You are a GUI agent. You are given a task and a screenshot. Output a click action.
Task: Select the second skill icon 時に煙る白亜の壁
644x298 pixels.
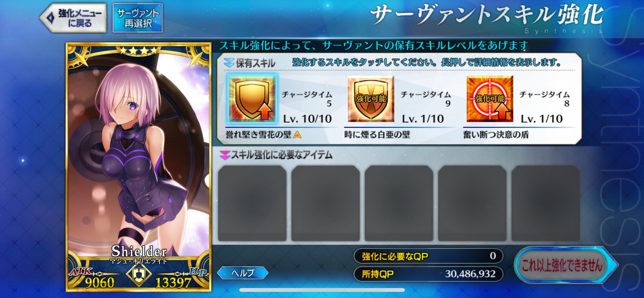371,99
